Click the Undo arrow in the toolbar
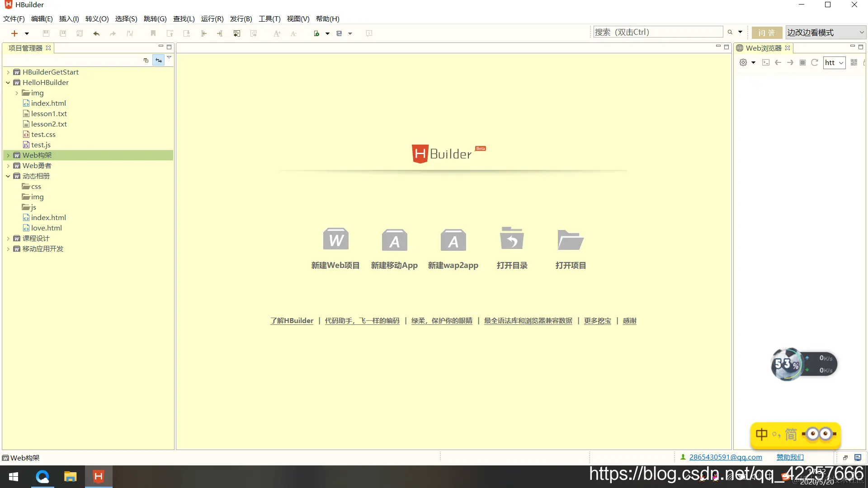The width and height of the screenshot is (868, 488). click(x=96, y=33)
